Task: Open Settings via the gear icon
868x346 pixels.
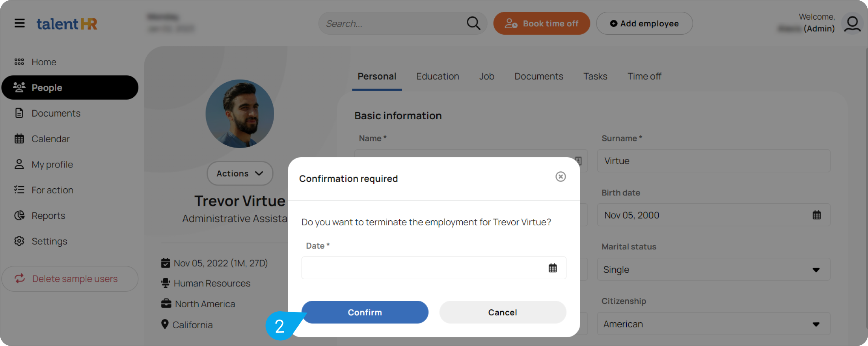Action: [19, 241]
